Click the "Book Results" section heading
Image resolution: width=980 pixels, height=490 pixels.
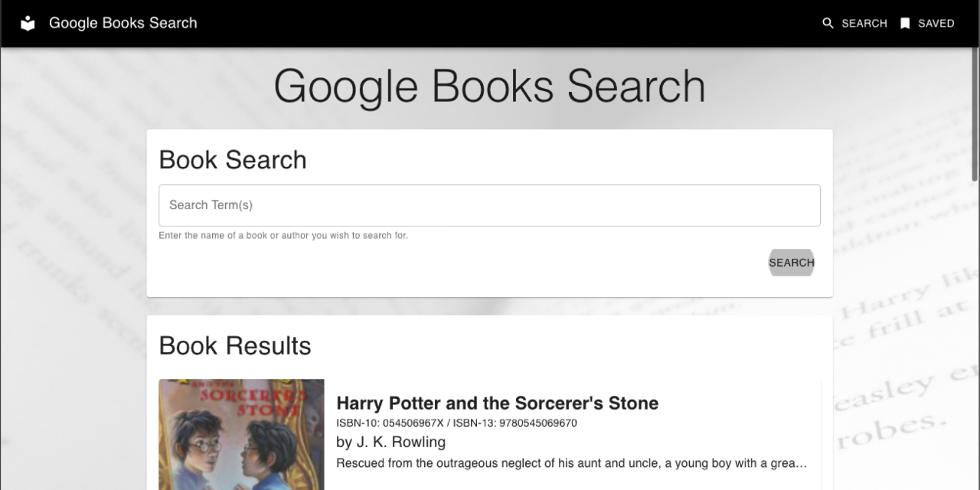coord(235,346)
